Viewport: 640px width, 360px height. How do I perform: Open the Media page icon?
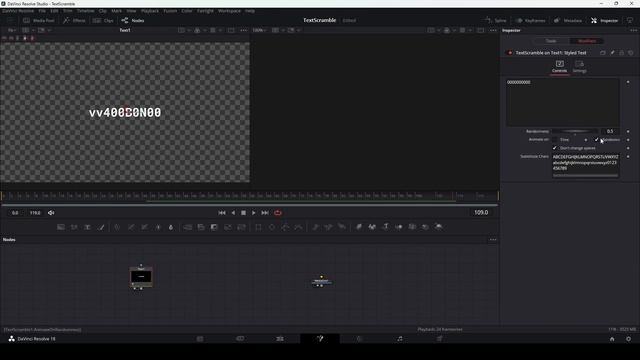[200, 338]
